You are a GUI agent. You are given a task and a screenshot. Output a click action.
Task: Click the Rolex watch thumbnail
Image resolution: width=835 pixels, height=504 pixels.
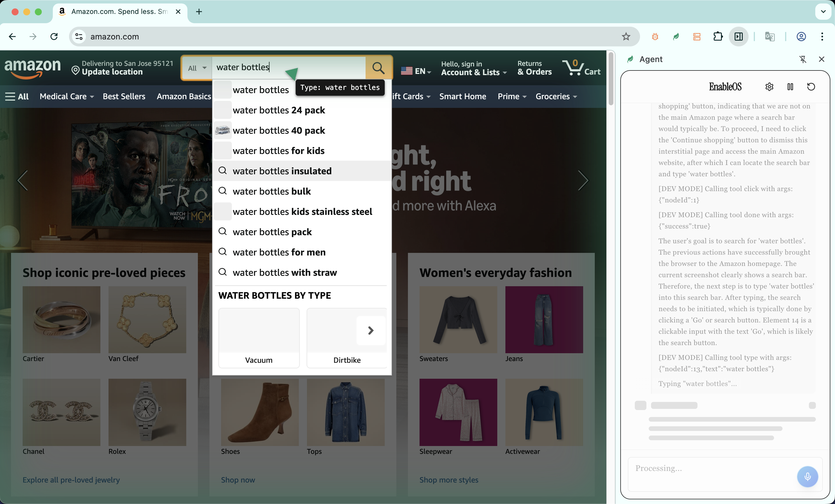coord(147,412)
